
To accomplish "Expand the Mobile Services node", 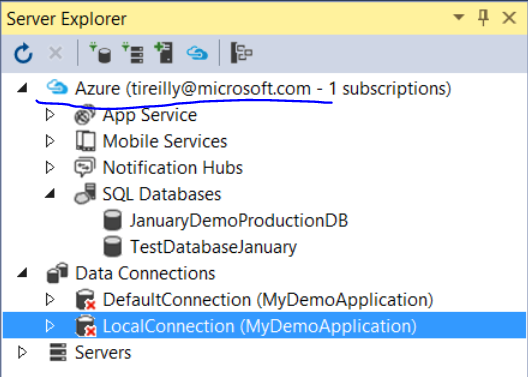I will pyautogui.click(x=50, y=141).
